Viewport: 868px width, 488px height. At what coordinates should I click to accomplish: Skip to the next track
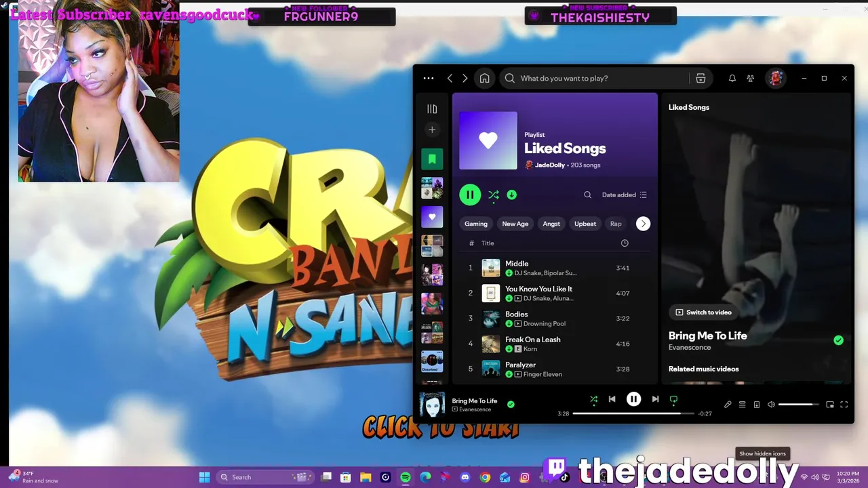tap(655, 400)
